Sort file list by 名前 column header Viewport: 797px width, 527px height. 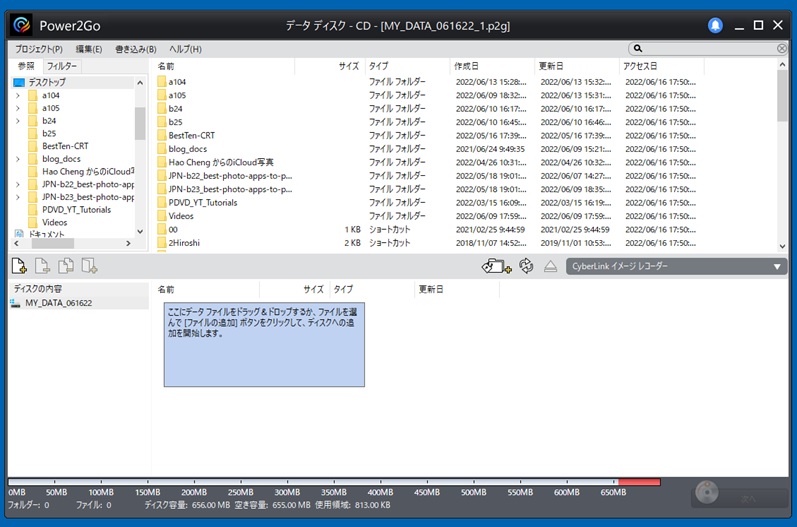(x=223, y=66)
